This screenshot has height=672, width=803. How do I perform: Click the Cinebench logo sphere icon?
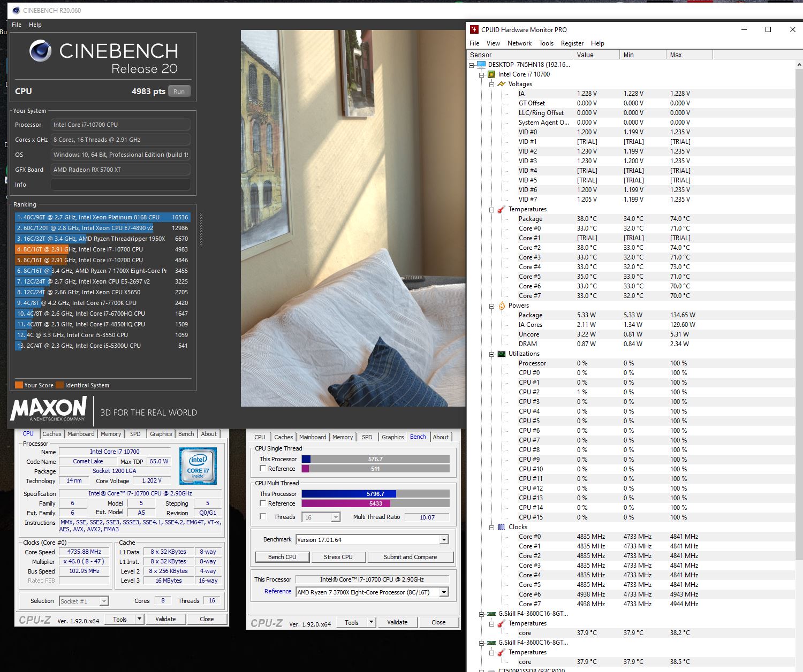[41, 51]
